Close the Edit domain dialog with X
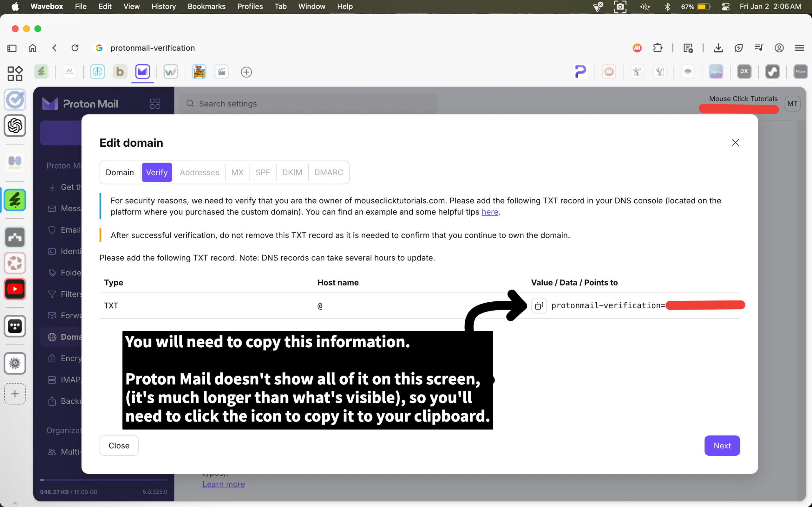The width and height of the screenshot is (812, 507). pyautogui.click(x=735, y=143)
